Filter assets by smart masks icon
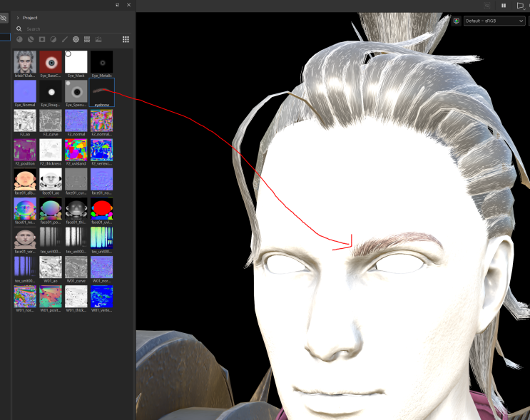Image resolution: width=530 pixels, height=420 pixels. 42,39
